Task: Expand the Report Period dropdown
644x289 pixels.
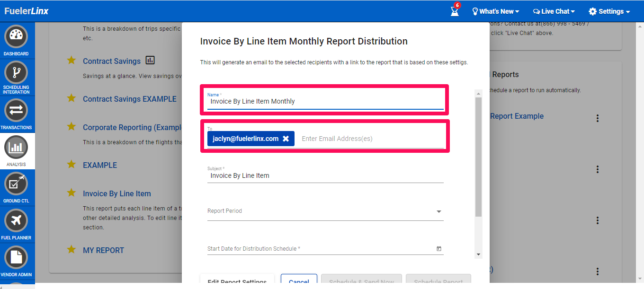Action: click(x=325, y=211)
